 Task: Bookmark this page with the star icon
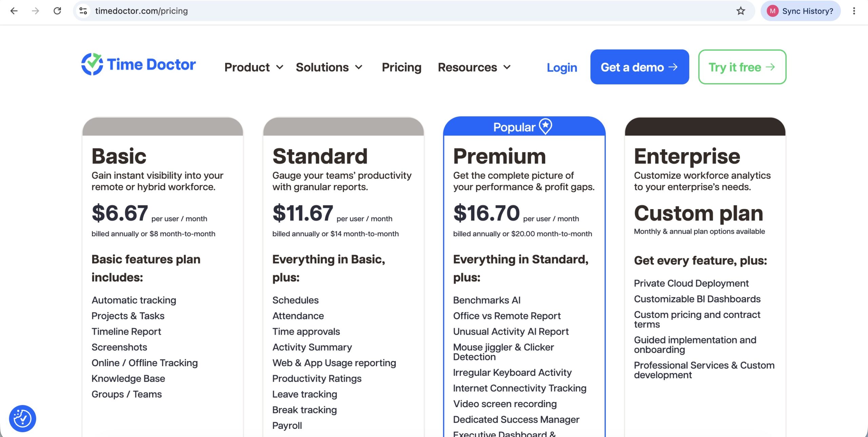pyautogui.click(x=741, y=11)
